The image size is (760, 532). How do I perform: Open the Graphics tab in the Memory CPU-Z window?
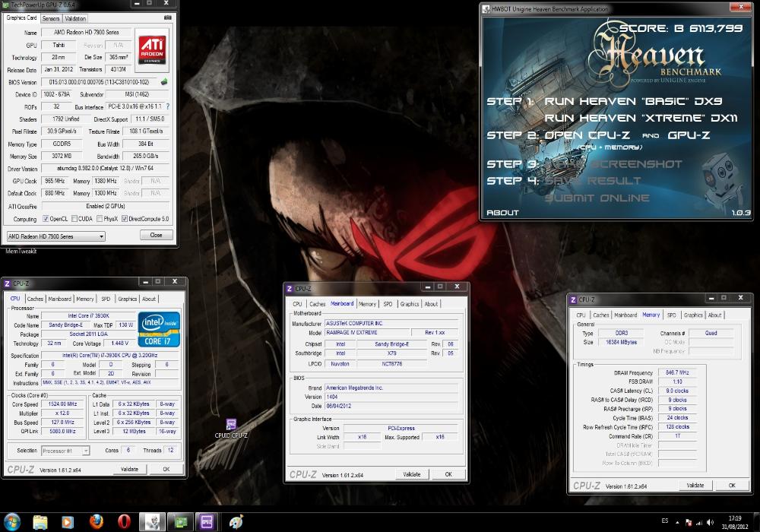pos(693,315)
